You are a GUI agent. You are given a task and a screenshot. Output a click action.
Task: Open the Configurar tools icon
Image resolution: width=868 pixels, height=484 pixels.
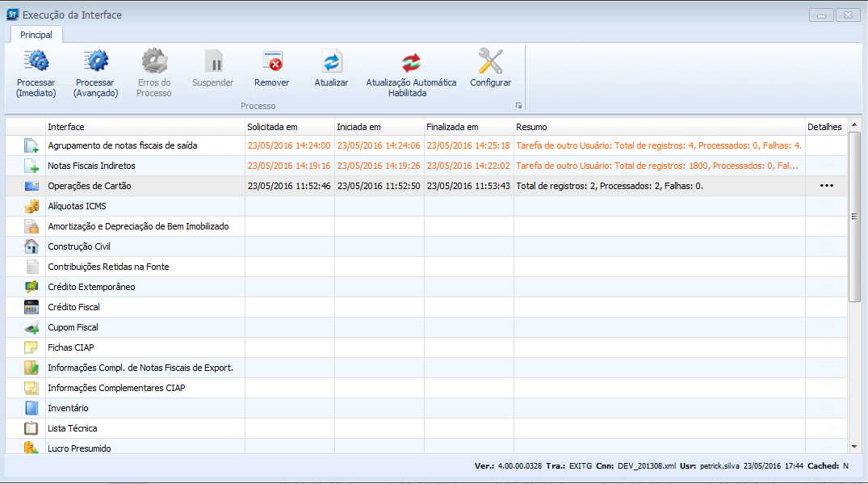(x=490, y=63)
